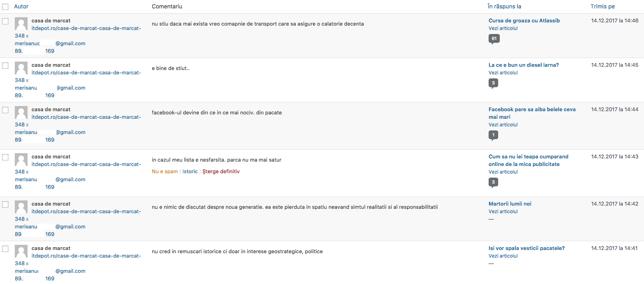Click comment count bubble showing 61
Image resolution: width=644 pixels, height=284 pixels.
click(x=494, y=38)
